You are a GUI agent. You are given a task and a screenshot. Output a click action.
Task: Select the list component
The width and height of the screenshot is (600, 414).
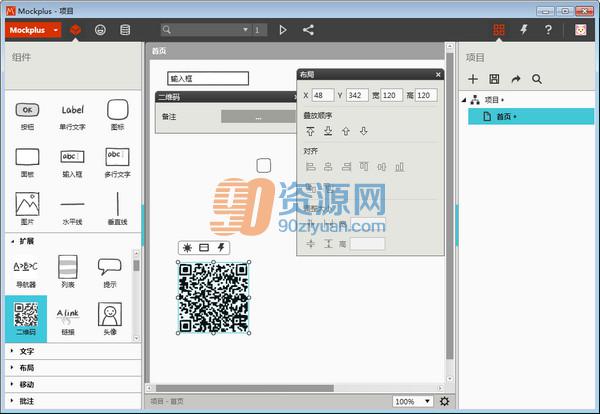point(68,272)
